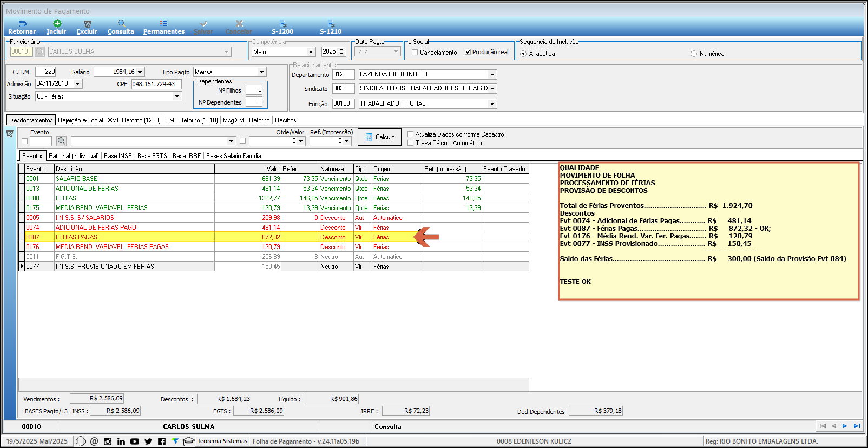Switch to Patronal (individual) tab

pos(74,156)
